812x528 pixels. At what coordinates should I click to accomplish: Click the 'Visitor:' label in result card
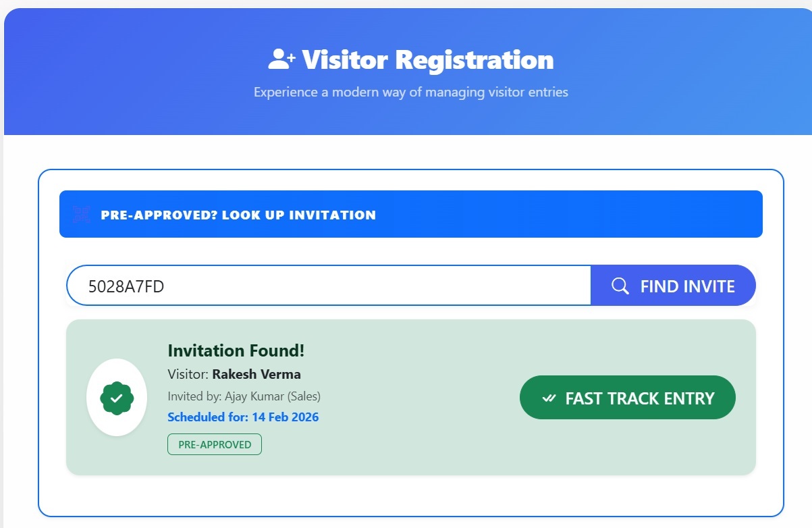(188, 374)
